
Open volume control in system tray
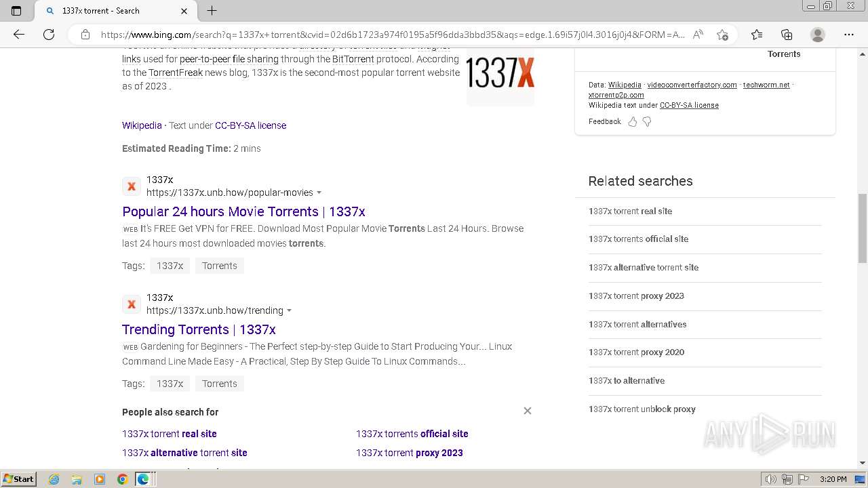tap(771, 479)
